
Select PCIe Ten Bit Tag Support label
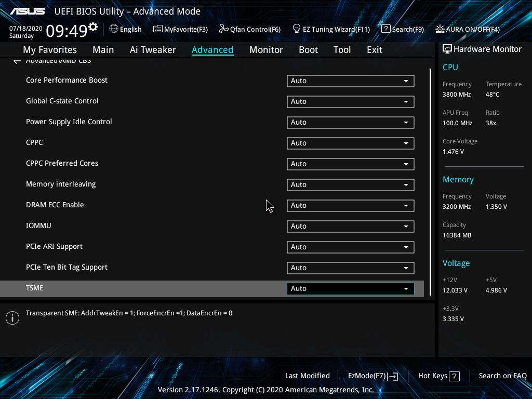[x=66, y=268]
